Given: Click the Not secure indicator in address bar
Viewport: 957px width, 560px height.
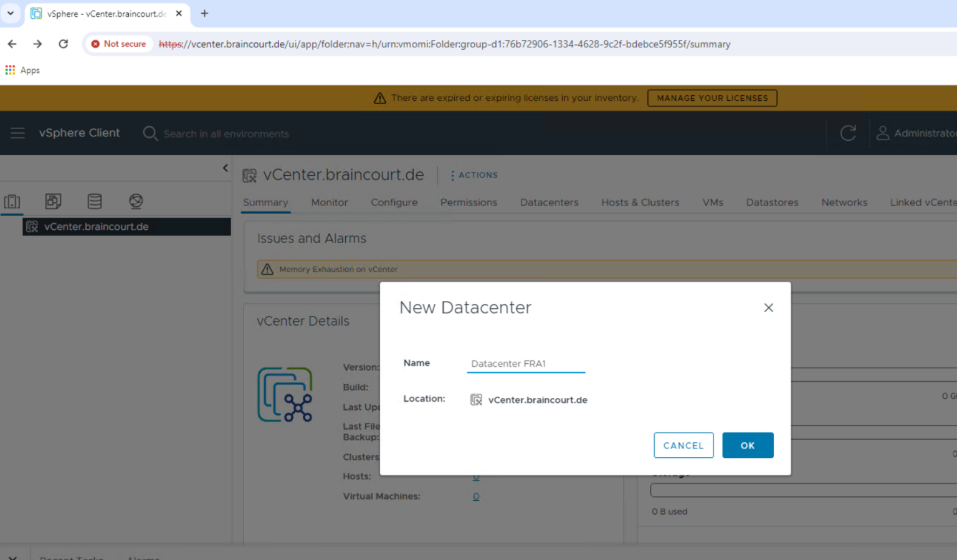Looking at the screenshot, I should [118, 44].
